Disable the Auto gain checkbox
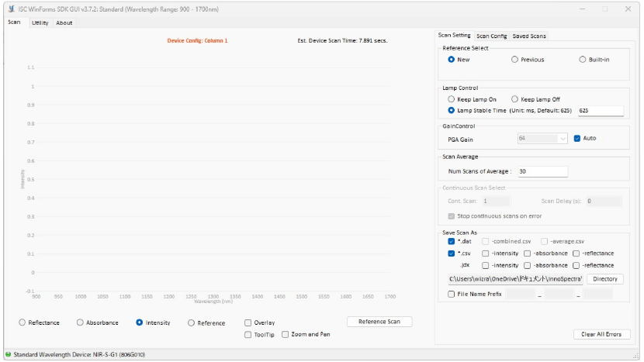Image resolution: width=644 pixels, height=362 pixels. tap(576, 139)
